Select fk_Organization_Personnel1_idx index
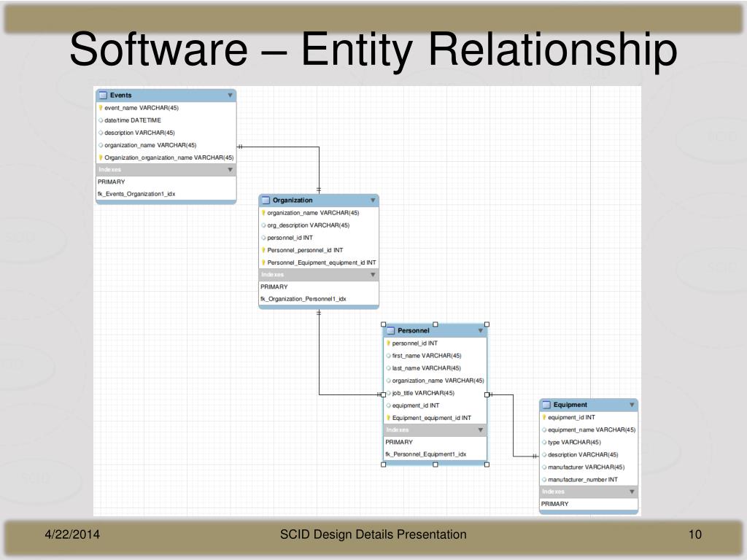Viewport: 747px width, 560px height. click(303, 299)
